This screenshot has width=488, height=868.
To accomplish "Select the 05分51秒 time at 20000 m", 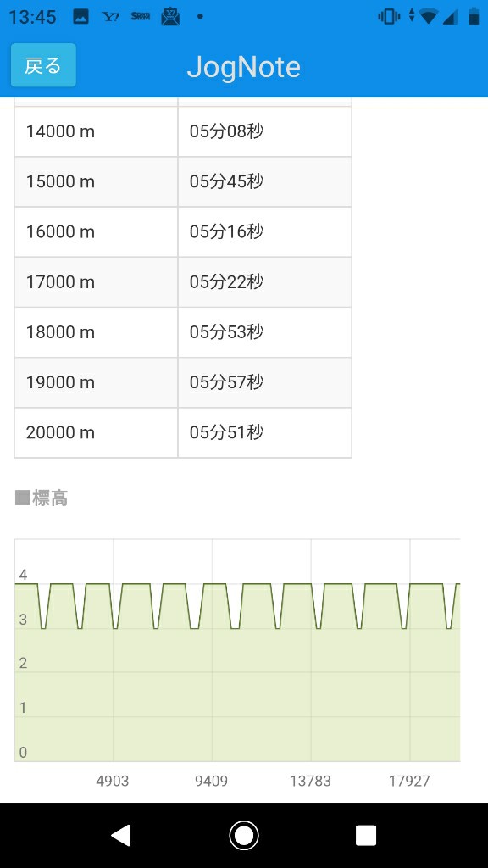I will point(226,432).
